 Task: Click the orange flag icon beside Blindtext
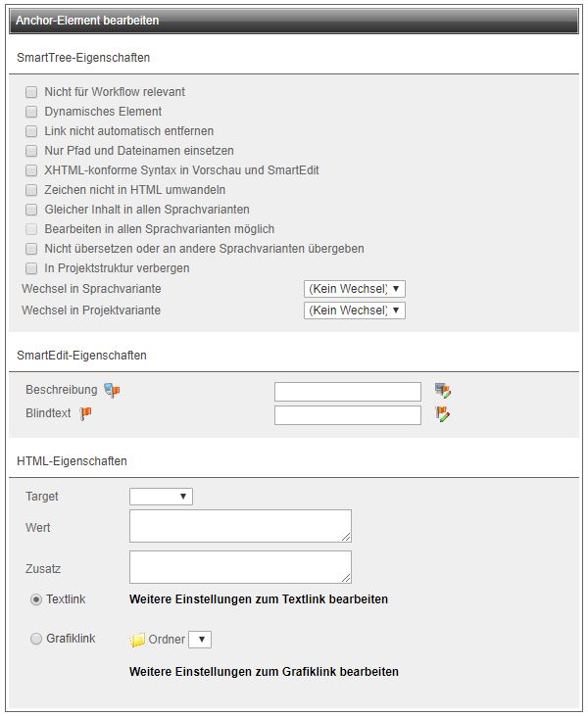click(85, 413)
